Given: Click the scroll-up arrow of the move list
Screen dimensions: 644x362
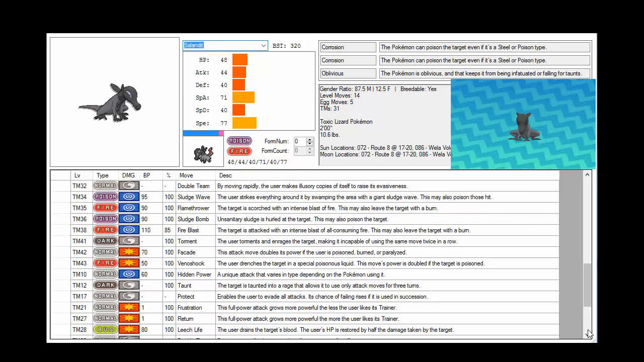Looking at the screenshot, I should pyautogui.click(x=587, y=175).
